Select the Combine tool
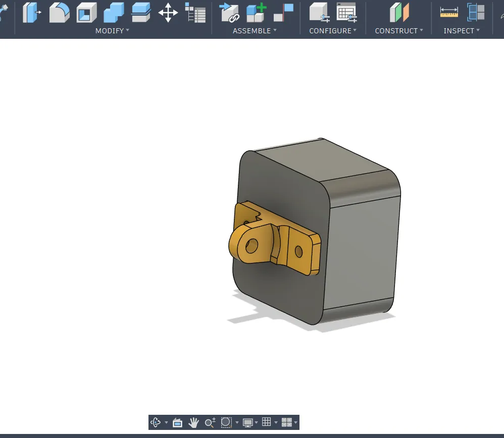 pos(114,13)
